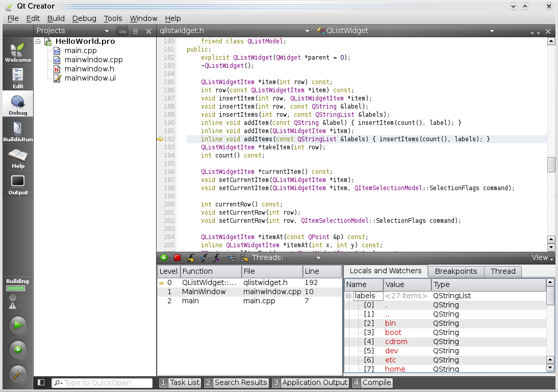The height and width of the screenshot is (392, 558).
Task: Open the View dropdown in debugger bar
Action: (x=542, y=257)
